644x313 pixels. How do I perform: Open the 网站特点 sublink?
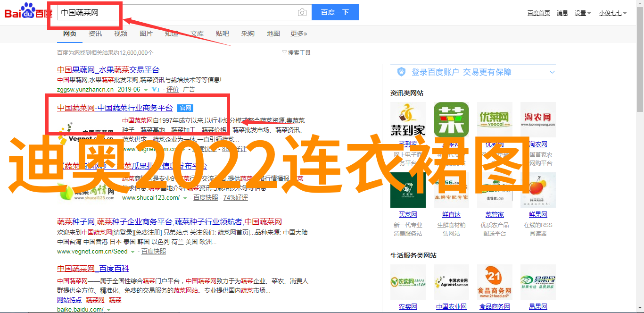(x=69, y=300)
